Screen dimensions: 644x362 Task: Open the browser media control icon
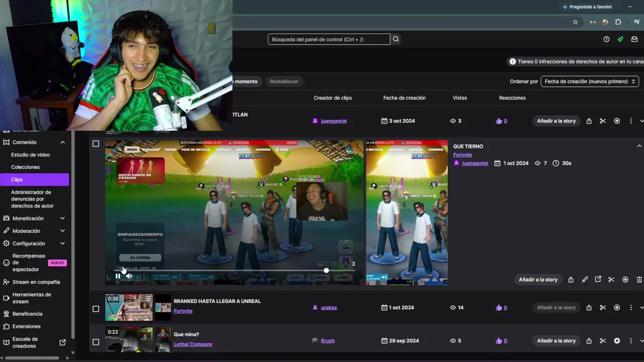(637, 22)
